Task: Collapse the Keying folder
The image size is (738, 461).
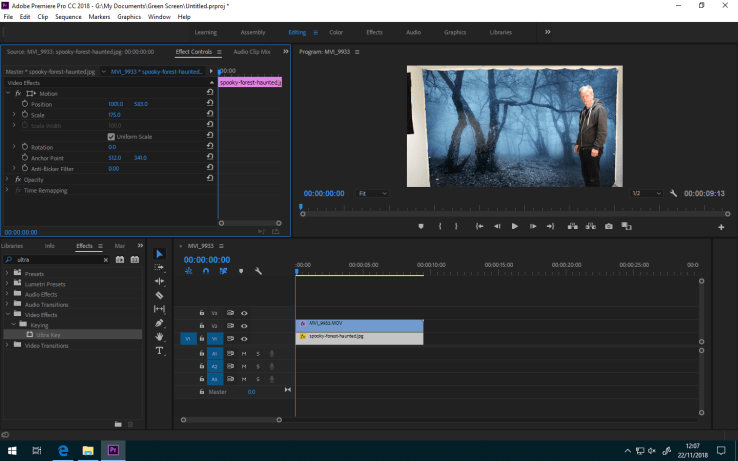Action: (14, 324)
